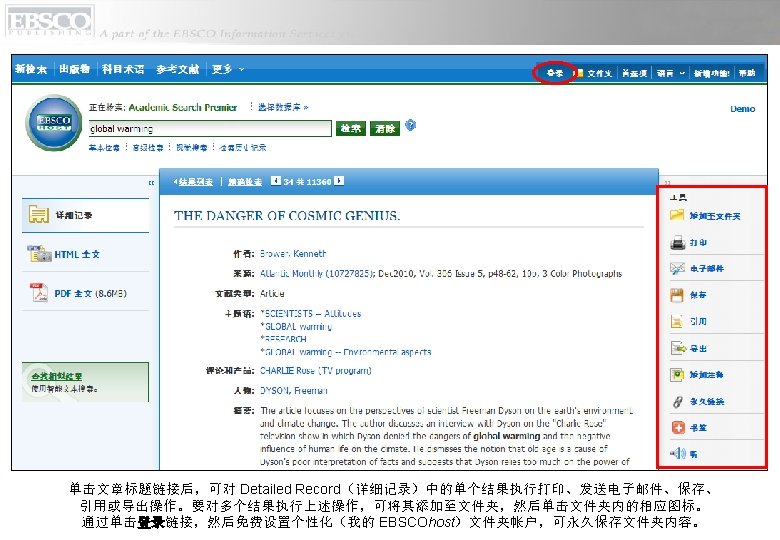
Task: Go to the previous result arrow
Action: [x=276, y=181]
